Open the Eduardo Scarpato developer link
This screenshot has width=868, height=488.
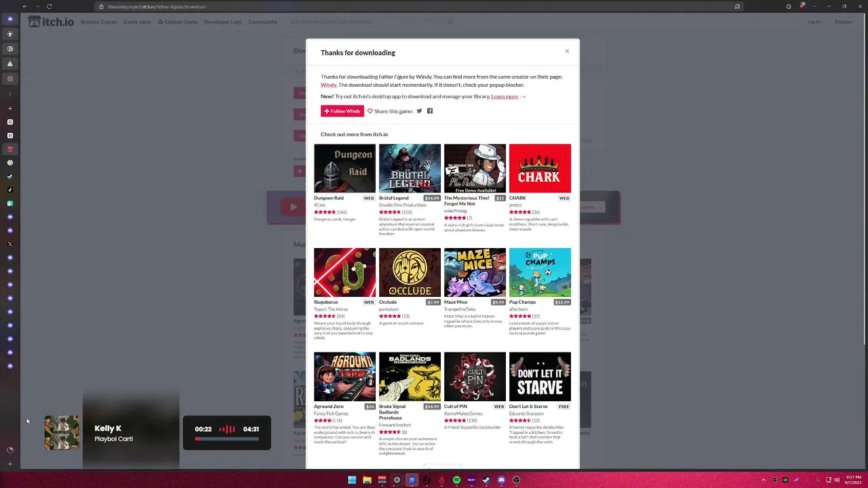(x=526, y=413)
